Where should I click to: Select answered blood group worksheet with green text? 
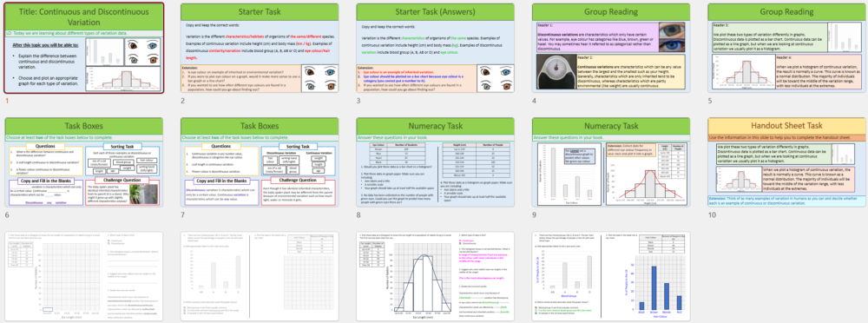(x=611, y=276)
